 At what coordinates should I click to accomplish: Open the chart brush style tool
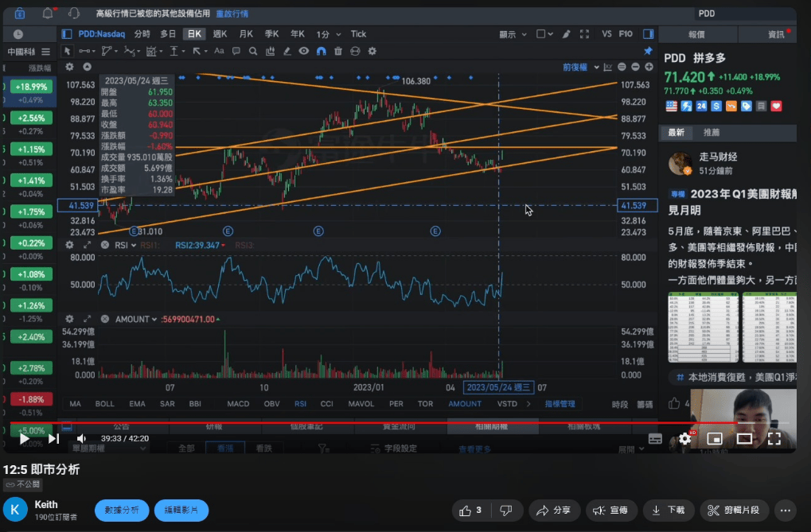(x=567, y=34)
